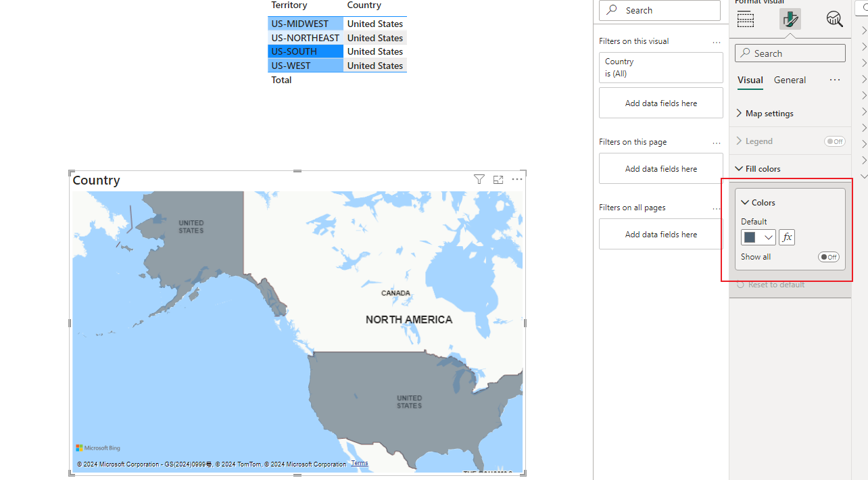Open Focus mode on the Country map

click(498, 179)
